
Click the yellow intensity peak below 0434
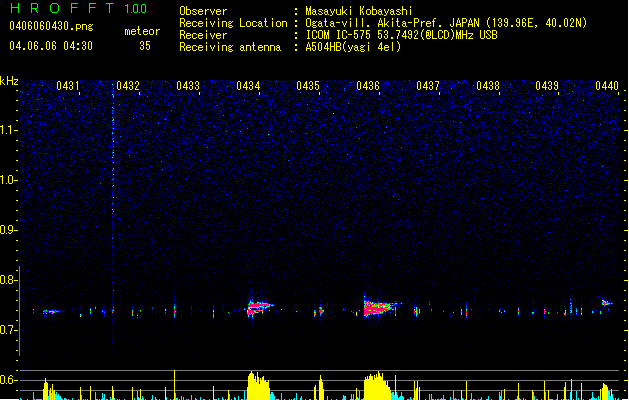259,386
